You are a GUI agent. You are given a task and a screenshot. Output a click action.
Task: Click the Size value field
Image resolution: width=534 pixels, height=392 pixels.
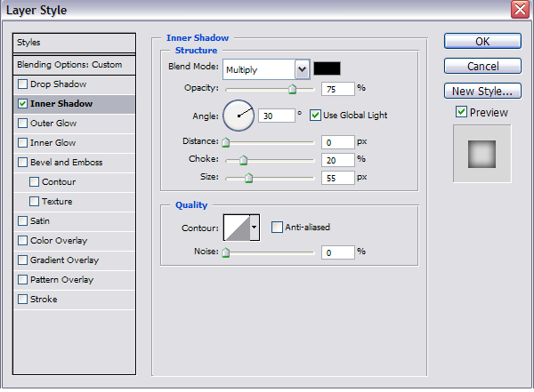338,178
